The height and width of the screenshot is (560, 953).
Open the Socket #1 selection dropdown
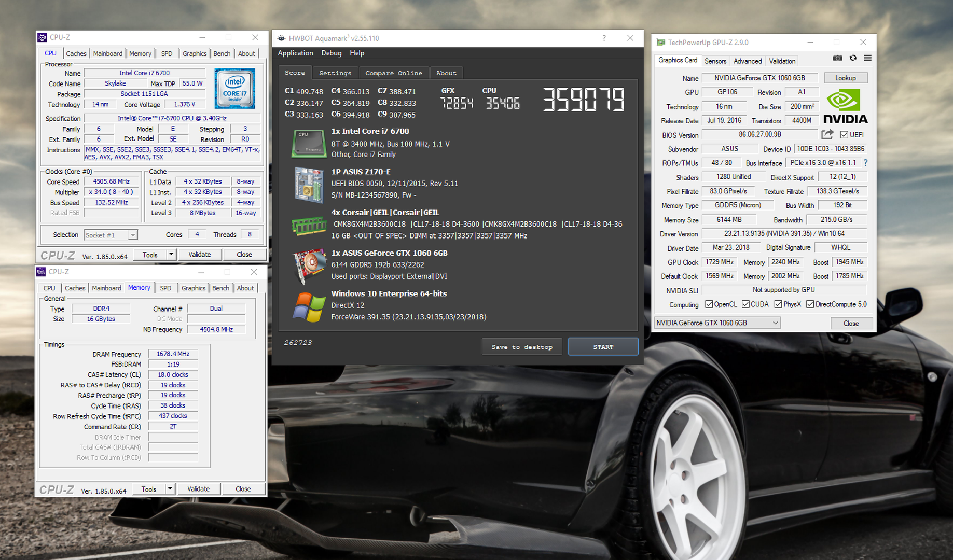(111, 235)
